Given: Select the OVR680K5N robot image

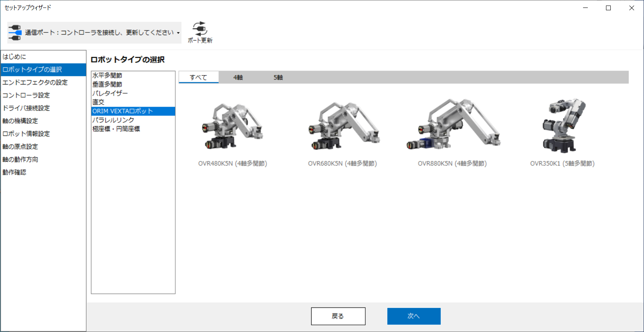Looking at the screenshot, I should click(342, 126).
